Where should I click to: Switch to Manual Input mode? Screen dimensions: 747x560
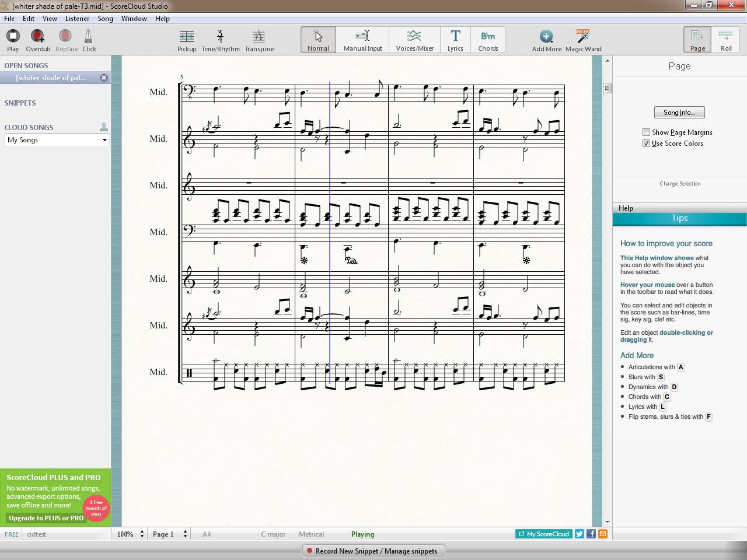pyautogui.click(x=362, y=40)
